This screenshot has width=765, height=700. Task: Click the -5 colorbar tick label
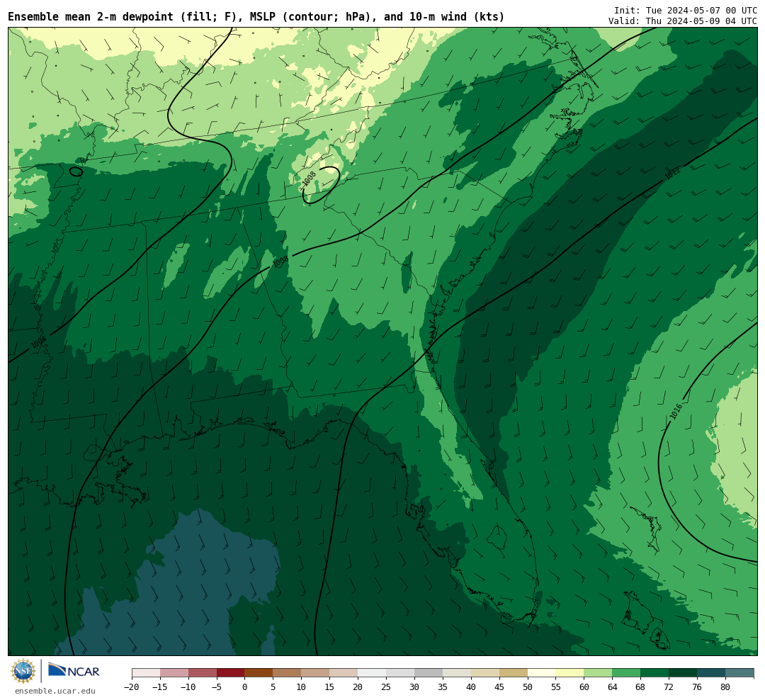tap(217, 687)
